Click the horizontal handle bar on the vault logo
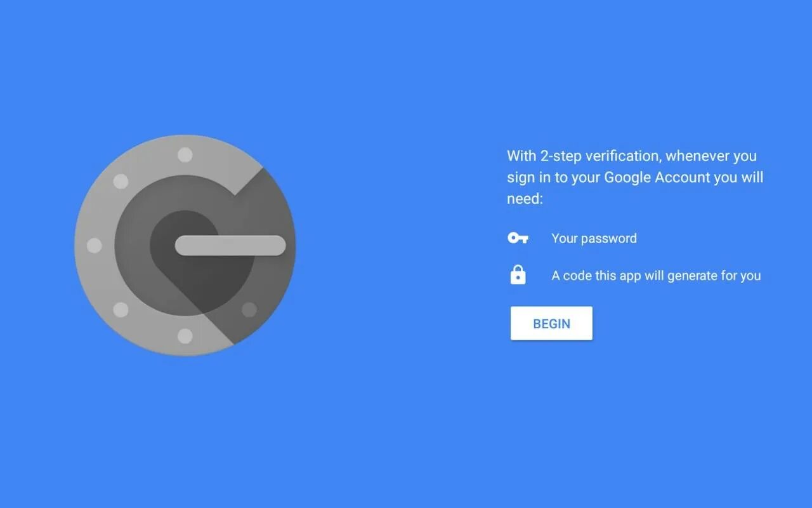812x508 pixels. pyautogui.click(x=230, y=246)
